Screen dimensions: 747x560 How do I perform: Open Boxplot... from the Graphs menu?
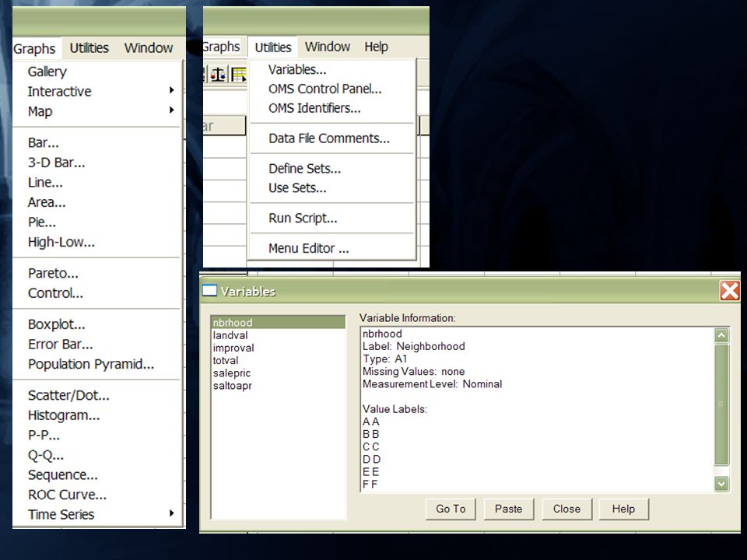(56, 325)
